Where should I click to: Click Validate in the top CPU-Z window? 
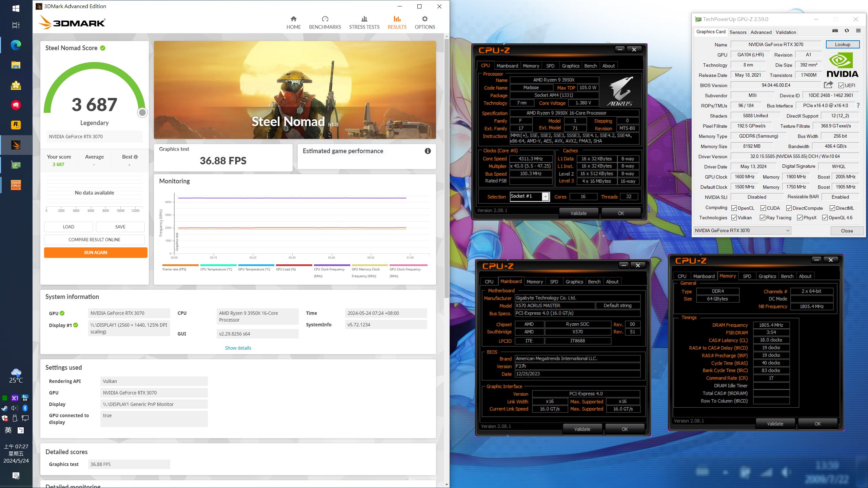[x=578, y=213]
